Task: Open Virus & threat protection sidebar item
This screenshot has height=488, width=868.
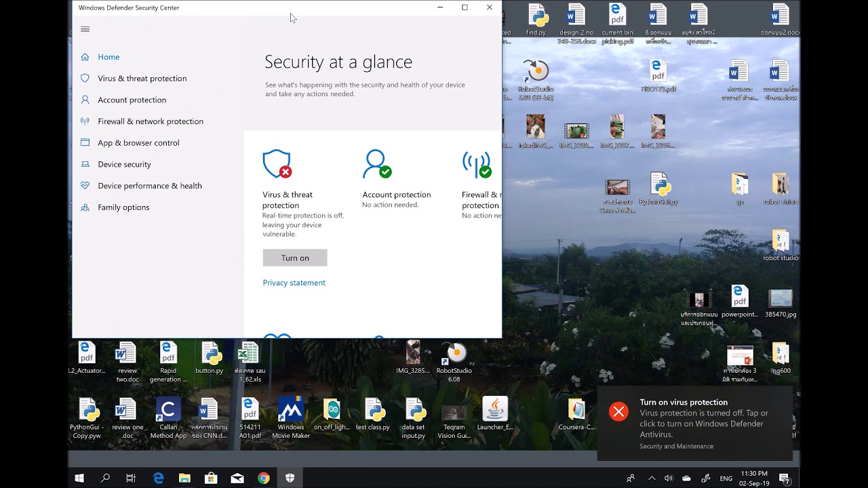Action: coord(142,79)
